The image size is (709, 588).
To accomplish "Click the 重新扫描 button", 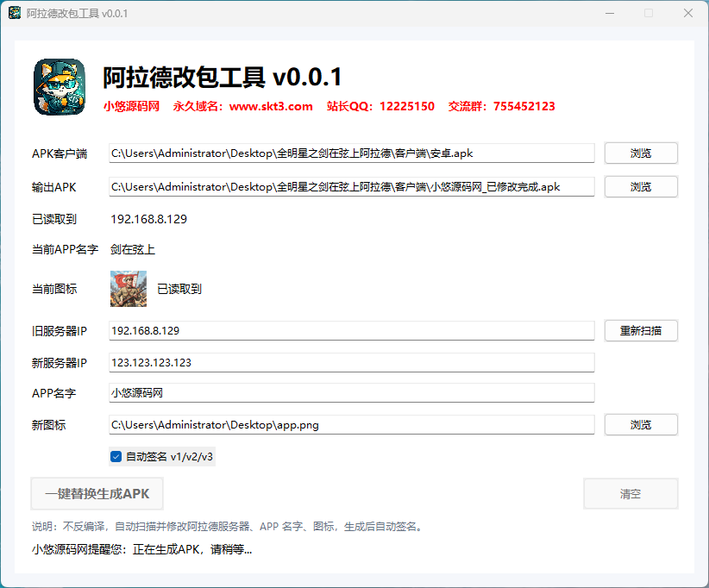I will (x=641, y=331).
